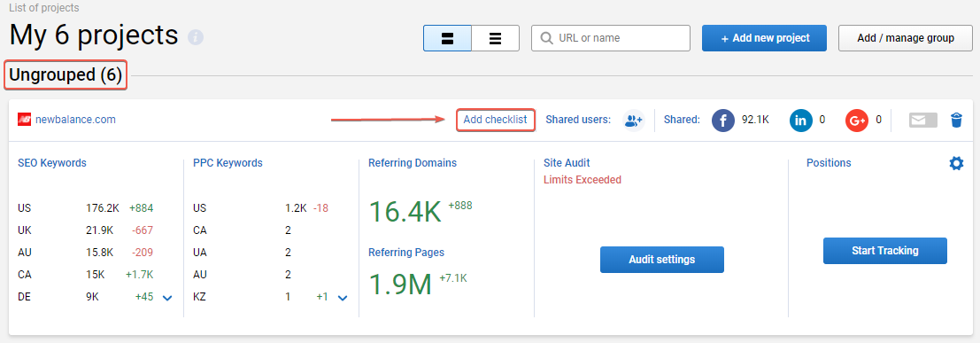The width and height of the screenshot is (980, 343).
Task: Click the 16.4K referring domains value
Action: click(405, 212)
